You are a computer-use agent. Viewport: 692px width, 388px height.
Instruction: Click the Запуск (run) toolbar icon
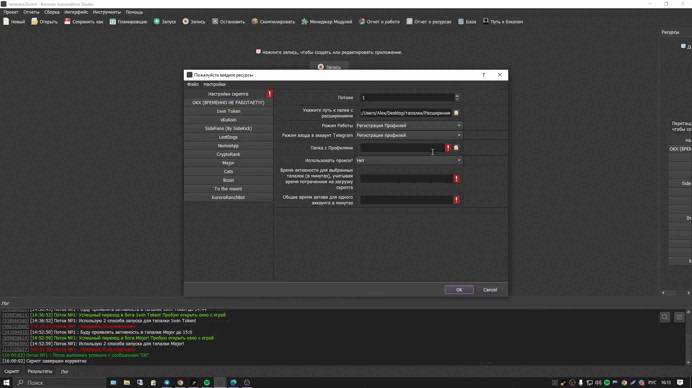tap(157, 21)
